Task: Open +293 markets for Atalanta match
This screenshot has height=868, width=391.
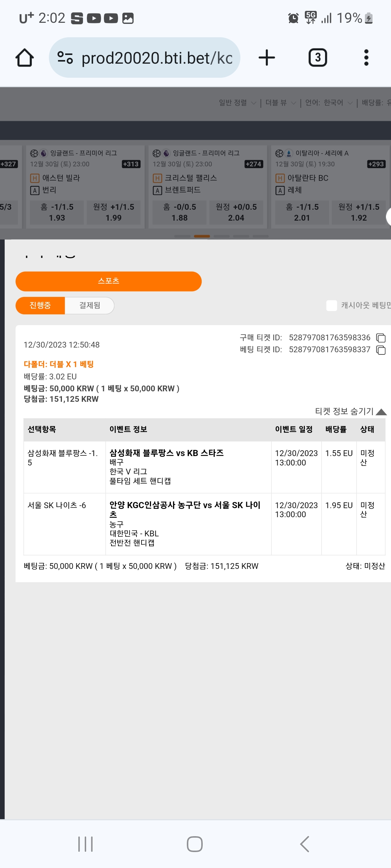Action: click(x=376, y=164)
